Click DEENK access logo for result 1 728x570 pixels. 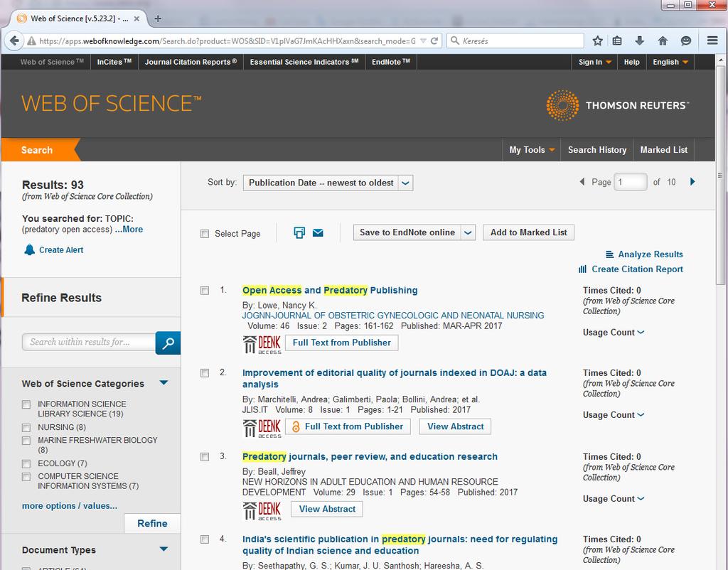[262, 345]
